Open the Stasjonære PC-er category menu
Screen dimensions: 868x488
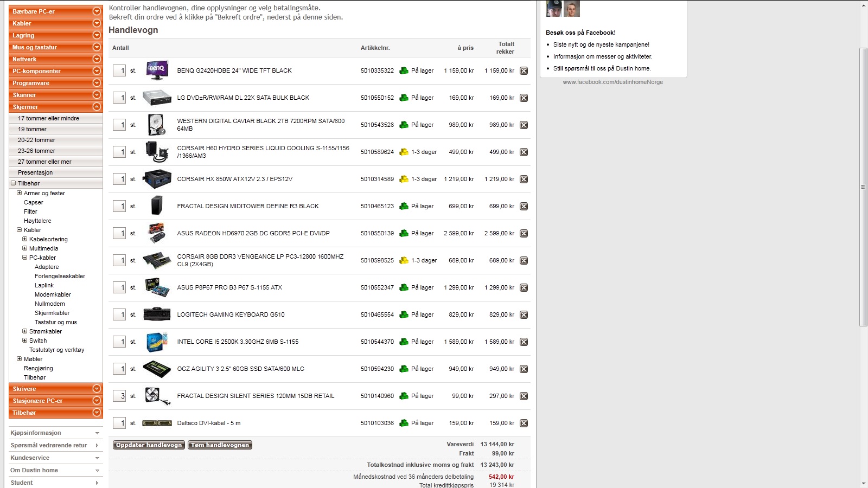click(x=56, y=401)
